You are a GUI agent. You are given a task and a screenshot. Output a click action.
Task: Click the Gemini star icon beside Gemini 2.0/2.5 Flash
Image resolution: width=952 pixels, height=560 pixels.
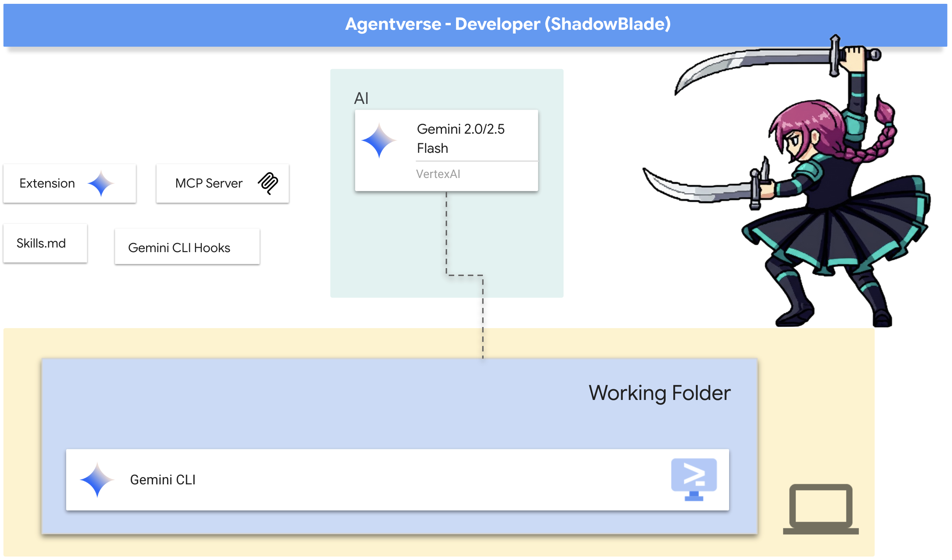[379, 141]
